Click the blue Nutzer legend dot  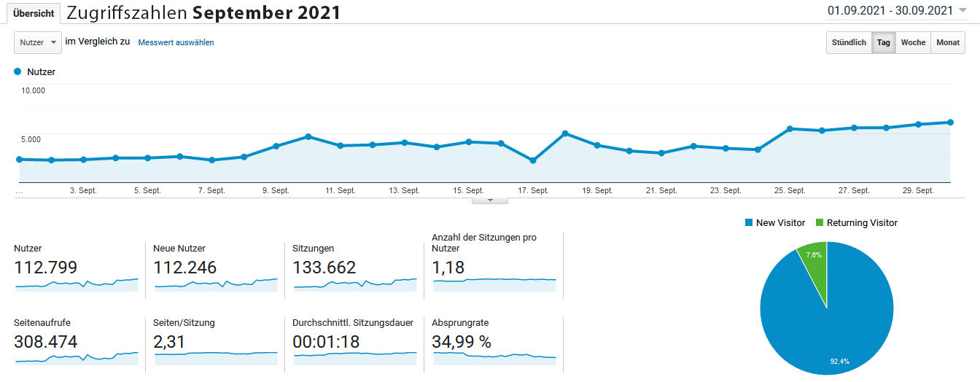tap(17, 71)
